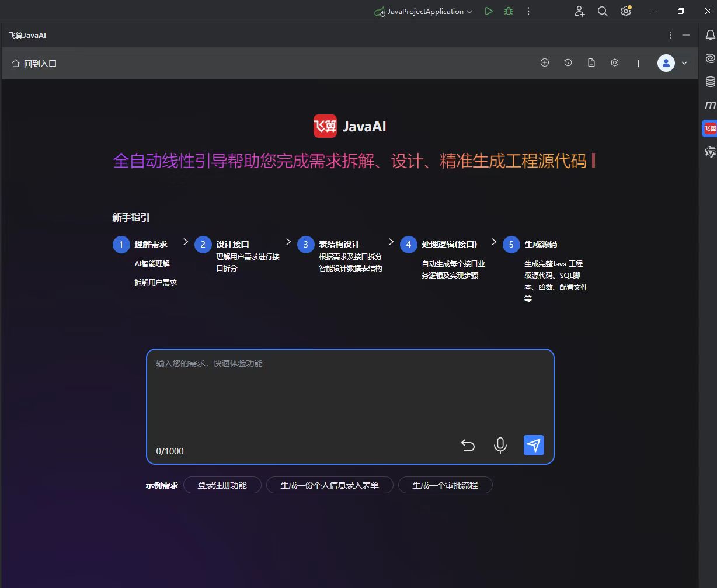
Task: Start voice input with the microphone icon
Action: coord(500,446)
